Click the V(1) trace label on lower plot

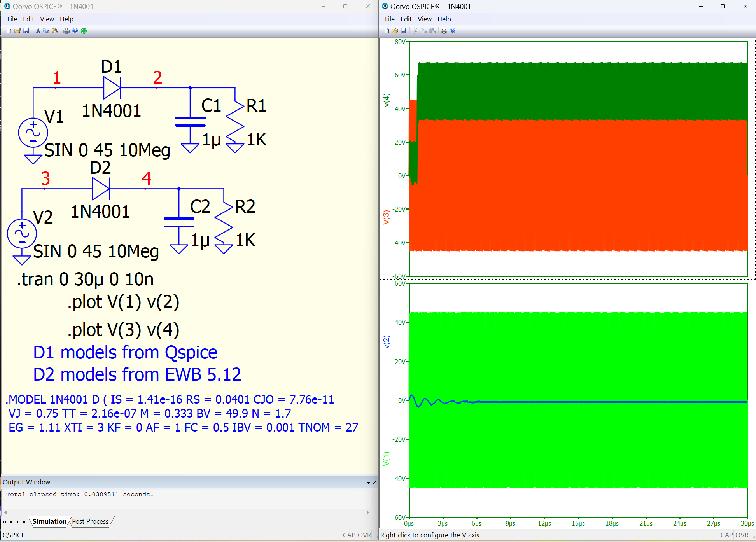[x=386, y=459]
